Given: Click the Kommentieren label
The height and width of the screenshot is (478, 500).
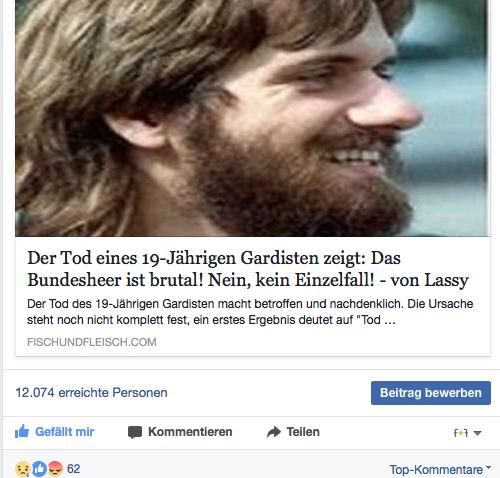Looking at the screenshot, I should pyautogui.click(x=190, y=432).
